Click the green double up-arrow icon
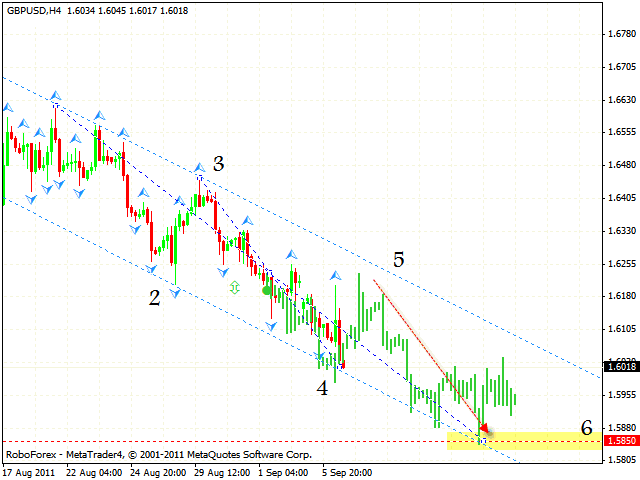Image resolution: width=640 pixels, height=480 pixels. 235,288
